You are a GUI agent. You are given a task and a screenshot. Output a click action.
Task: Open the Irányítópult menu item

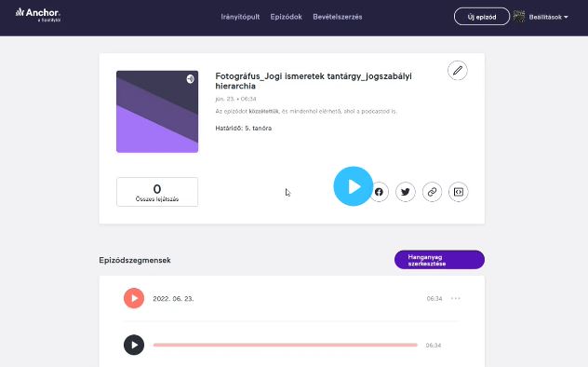pyautogui.click(x=240, y=17)
